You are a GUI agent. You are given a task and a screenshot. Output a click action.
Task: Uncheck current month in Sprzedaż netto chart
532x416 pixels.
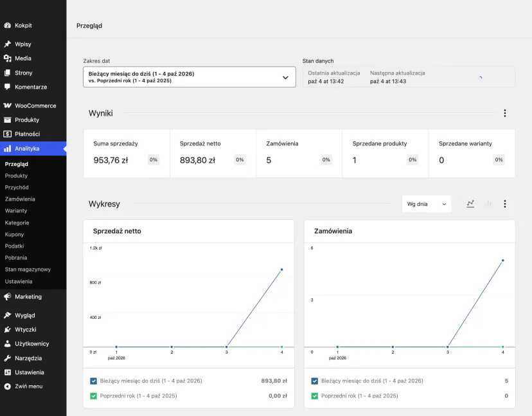[x=94, y=381]
